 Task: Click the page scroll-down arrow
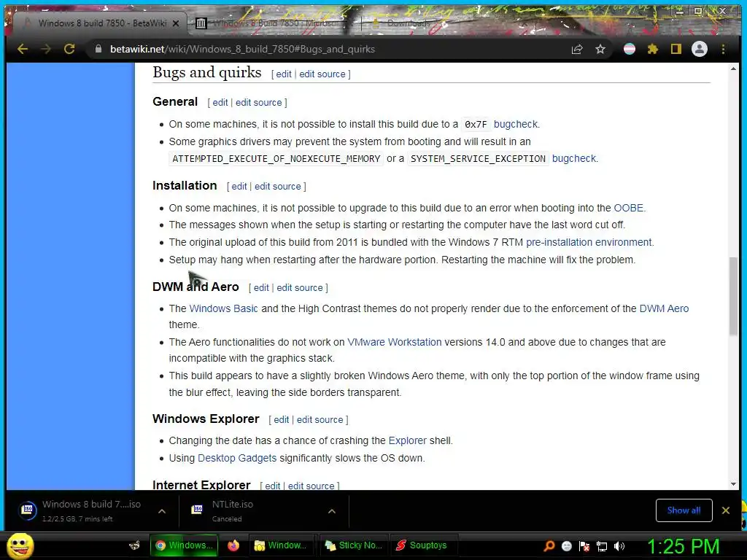click(733, 484)
